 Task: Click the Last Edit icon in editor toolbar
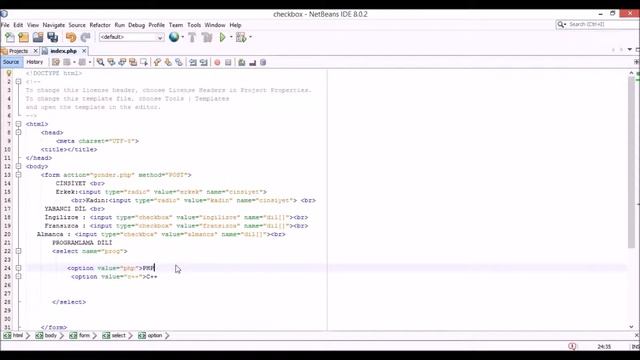point(56,62)
